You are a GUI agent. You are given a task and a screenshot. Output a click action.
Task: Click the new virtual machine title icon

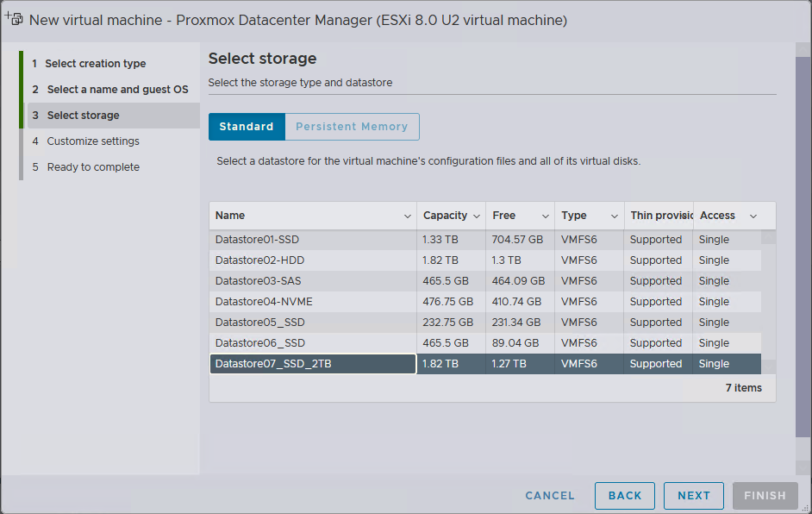(14, 19)
